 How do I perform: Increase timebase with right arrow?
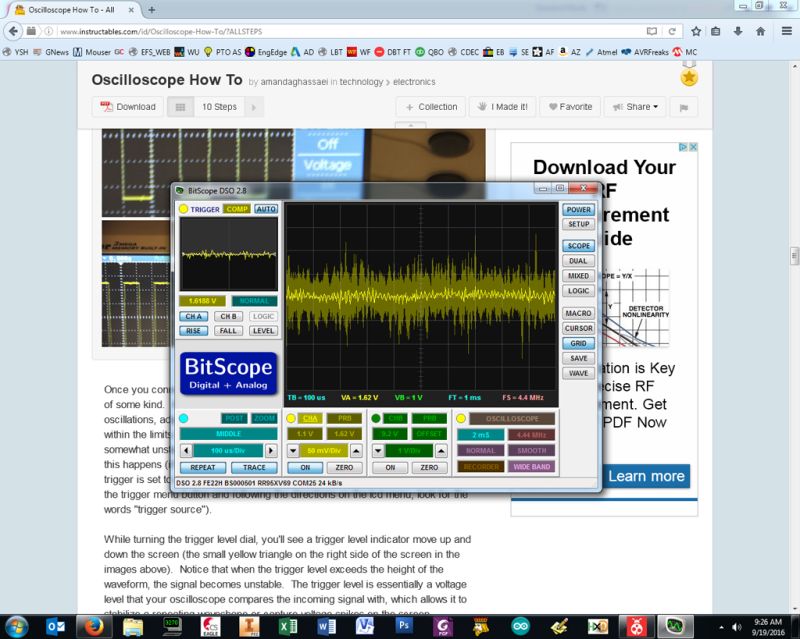pyautogui.click(x=271, y=451)
